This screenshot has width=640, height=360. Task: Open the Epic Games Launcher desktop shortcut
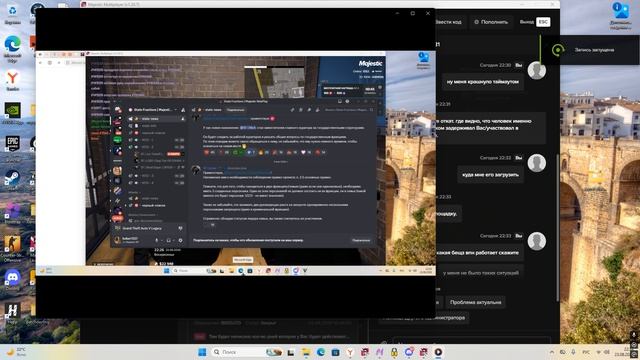13,147
